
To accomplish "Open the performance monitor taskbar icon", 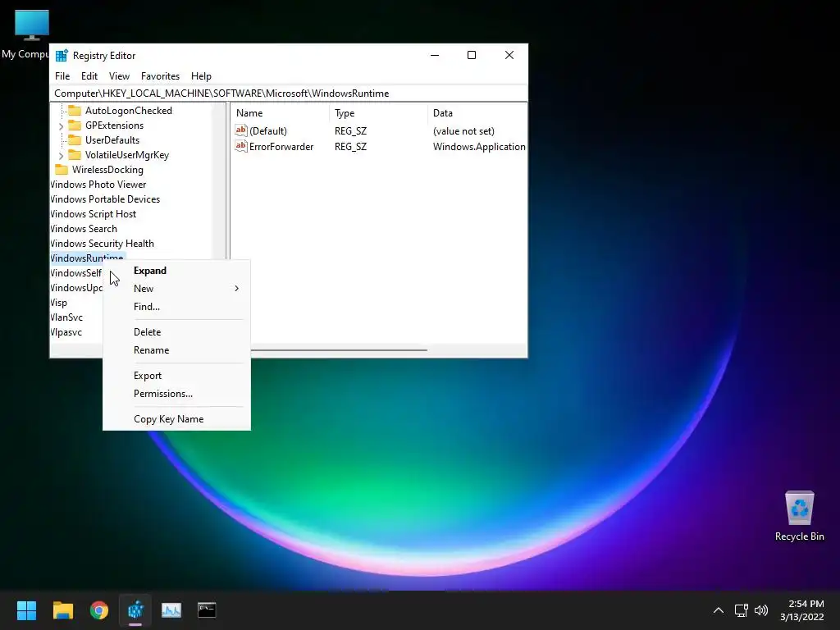I will [x=171, y=609].
